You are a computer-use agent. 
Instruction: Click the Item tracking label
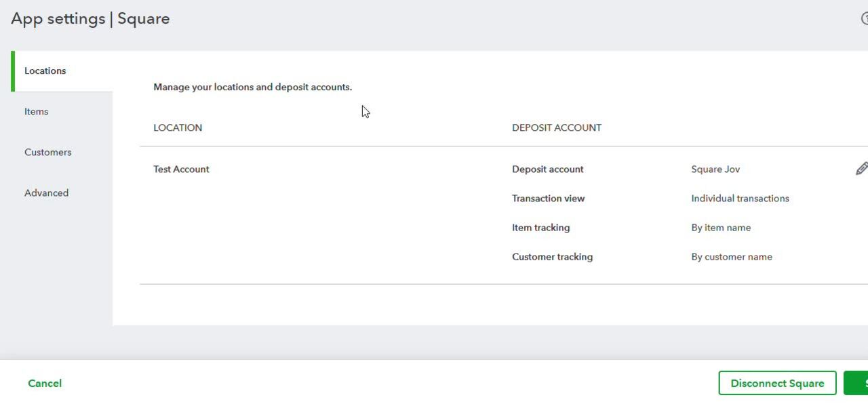[x=540, y=228]
